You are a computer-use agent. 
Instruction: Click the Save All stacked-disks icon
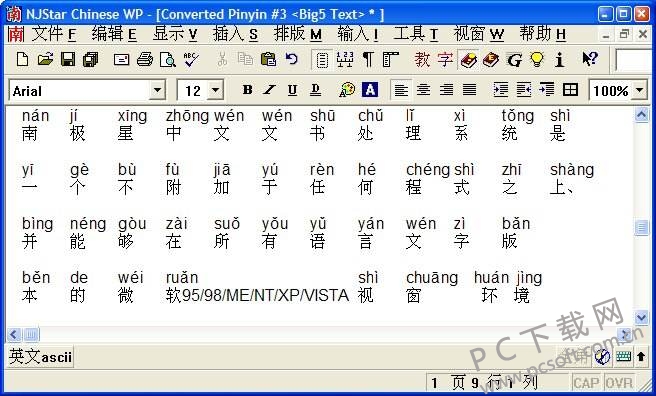90,59
